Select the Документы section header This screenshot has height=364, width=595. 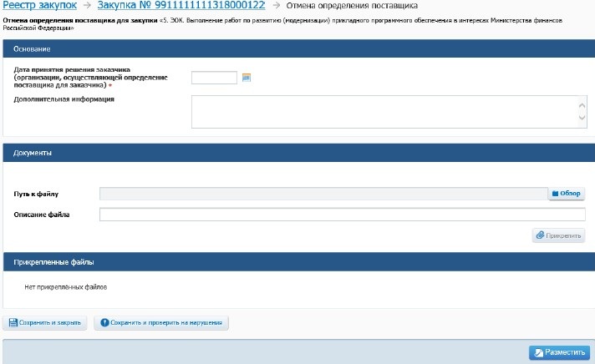(33, 153)
